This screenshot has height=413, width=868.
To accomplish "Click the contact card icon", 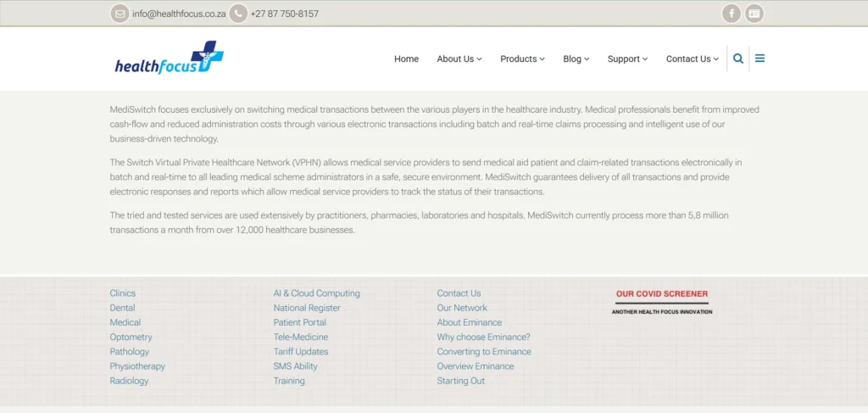I will [x=754, y=14].
